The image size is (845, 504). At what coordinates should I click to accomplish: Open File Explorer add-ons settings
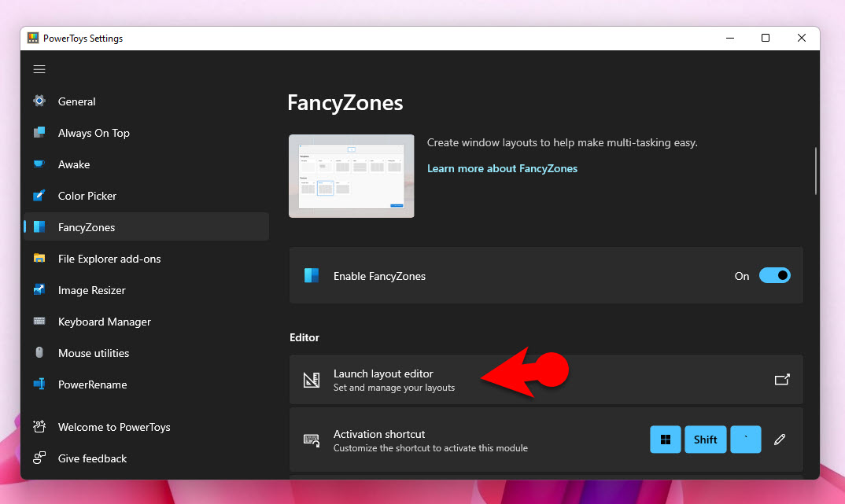[146, 259]
